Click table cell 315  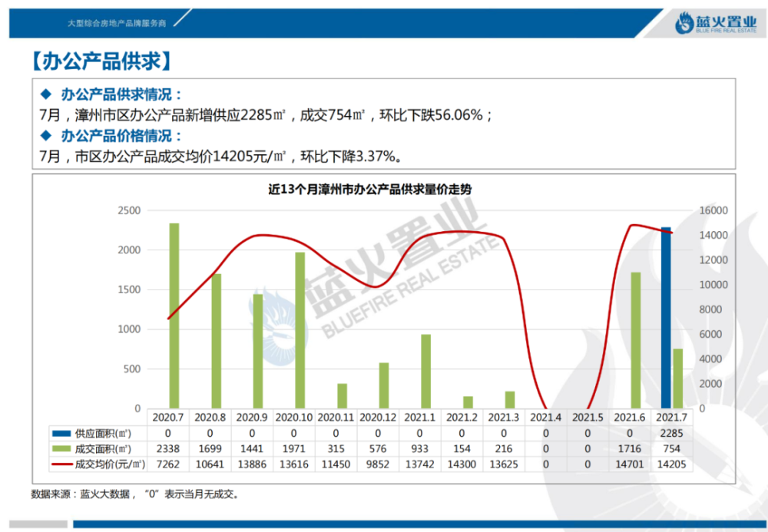(336, 449)
